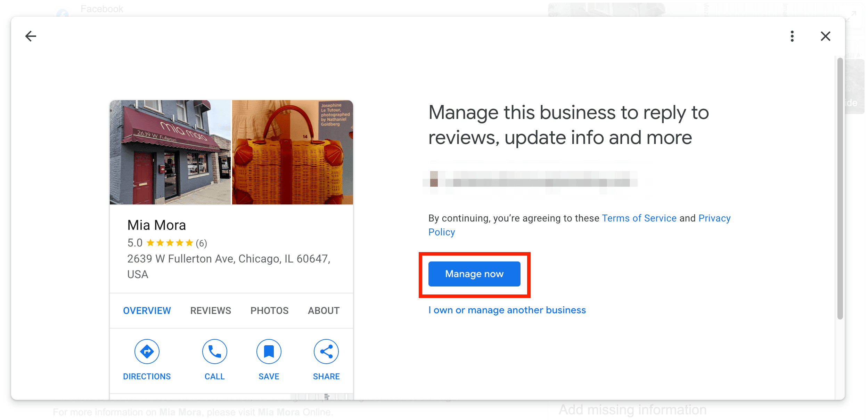The height and width of the screenshot is (420, 868).
Task: Switch to the Overview tab
Action: tap(147, 310)
